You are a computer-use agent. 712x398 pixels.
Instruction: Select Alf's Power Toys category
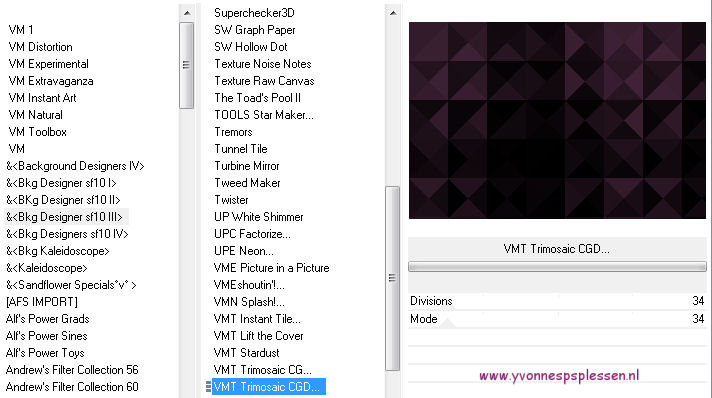(45, 353)
